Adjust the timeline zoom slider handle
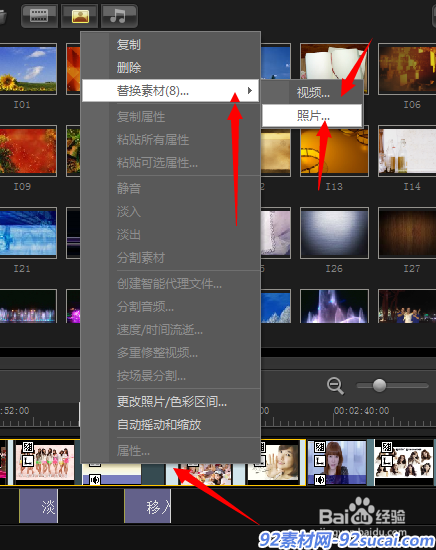 (379, 385)
